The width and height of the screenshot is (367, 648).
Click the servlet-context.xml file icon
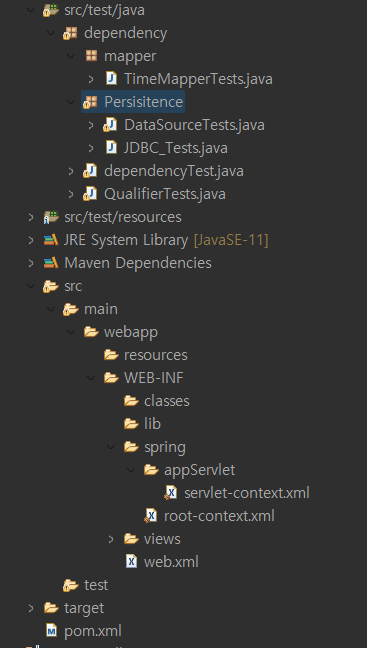pyautogui.click(x=171, y=493)
